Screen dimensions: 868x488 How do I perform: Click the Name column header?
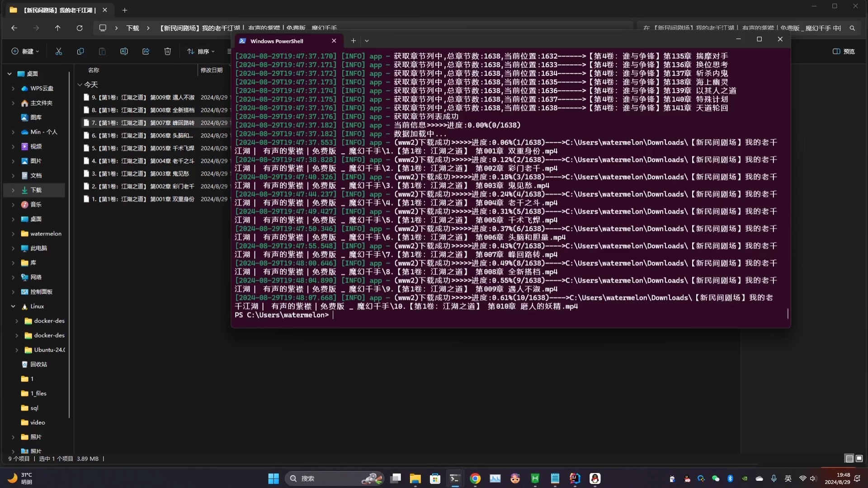94,70
